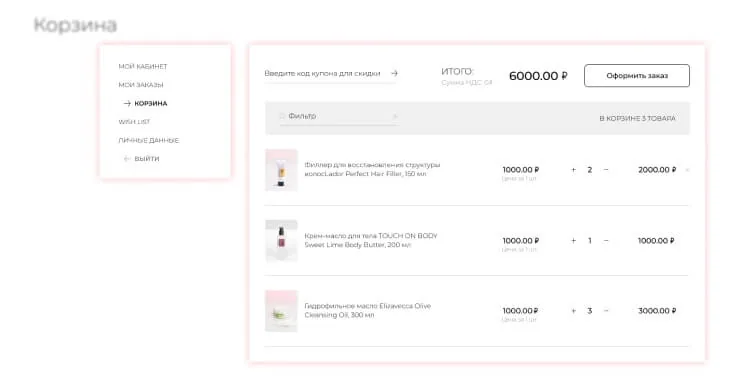
Task: Open Wish List page
Action: point(134,122)
